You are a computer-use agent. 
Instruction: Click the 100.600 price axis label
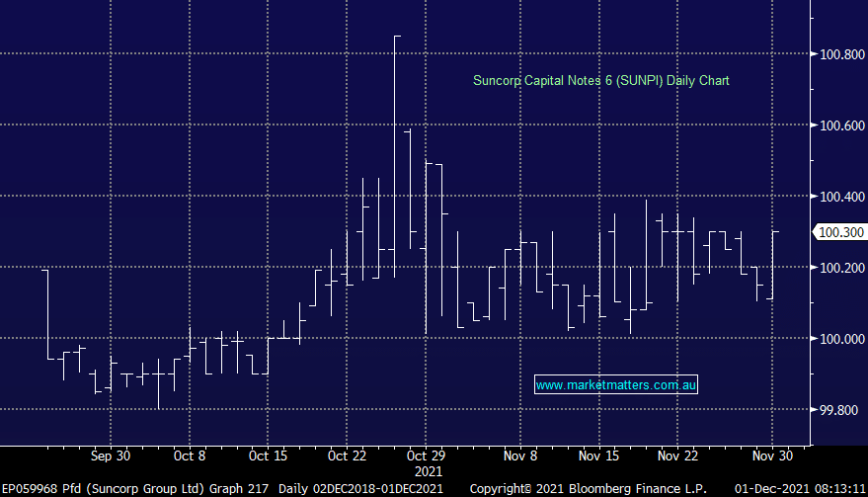coord(838,125)
